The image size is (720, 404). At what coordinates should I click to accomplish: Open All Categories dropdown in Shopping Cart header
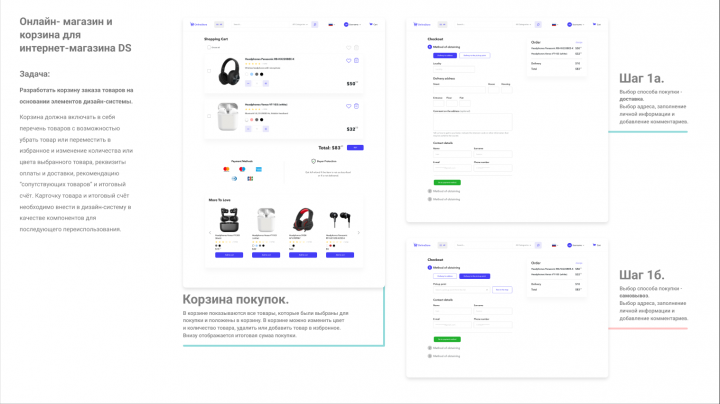pos(300,24)
